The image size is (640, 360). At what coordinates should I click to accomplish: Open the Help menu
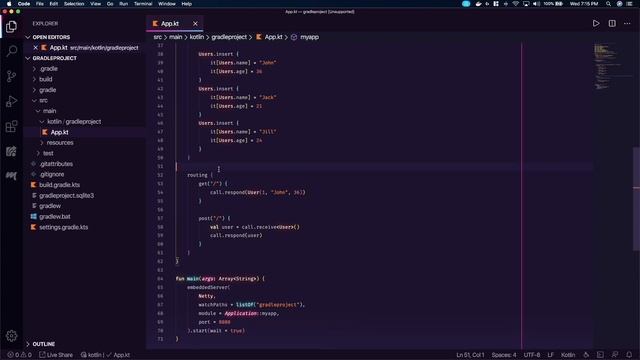click(187, 4)
